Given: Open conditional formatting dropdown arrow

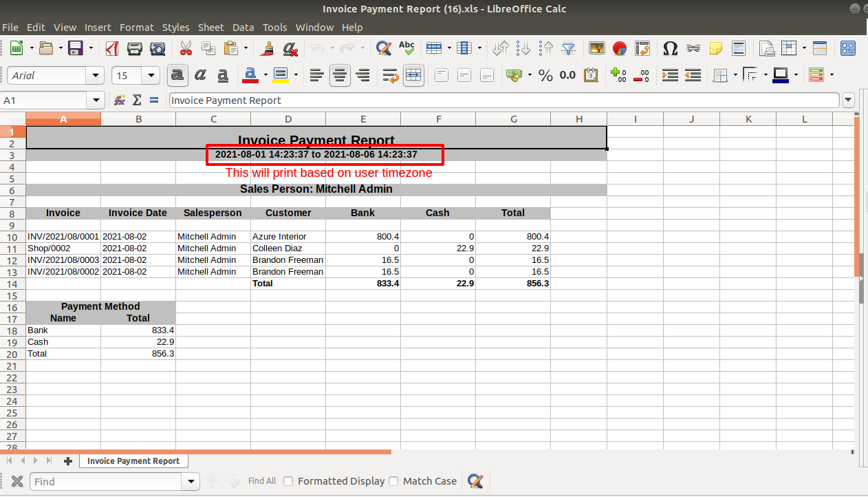Looking at the screenshot, I should [x=832, y=75].
